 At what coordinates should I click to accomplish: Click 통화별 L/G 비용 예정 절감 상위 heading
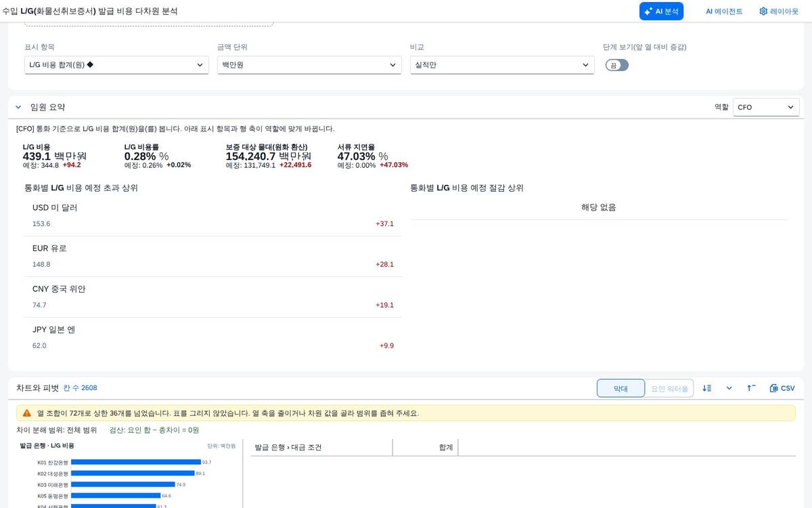point(467,188)
